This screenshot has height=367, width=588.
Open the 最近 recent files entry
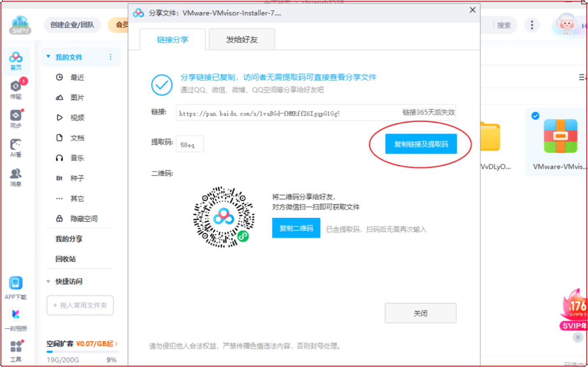[x=77, y=77]
